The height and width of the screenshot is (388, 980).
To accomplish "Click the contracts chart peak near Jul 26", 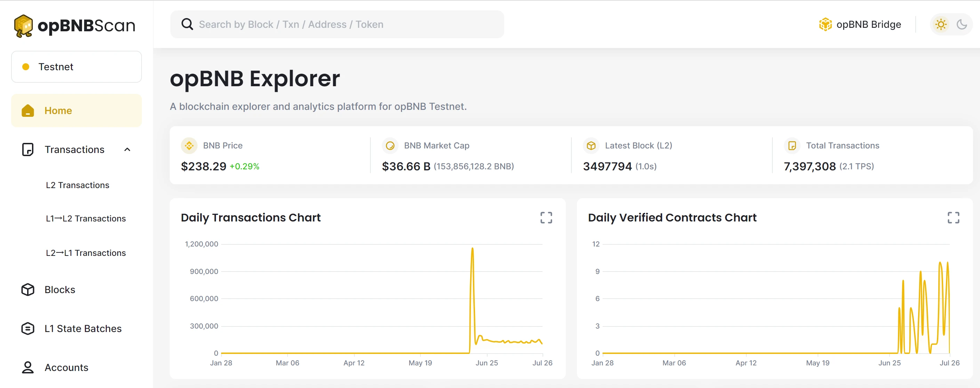I will click(x=947, y=263).
